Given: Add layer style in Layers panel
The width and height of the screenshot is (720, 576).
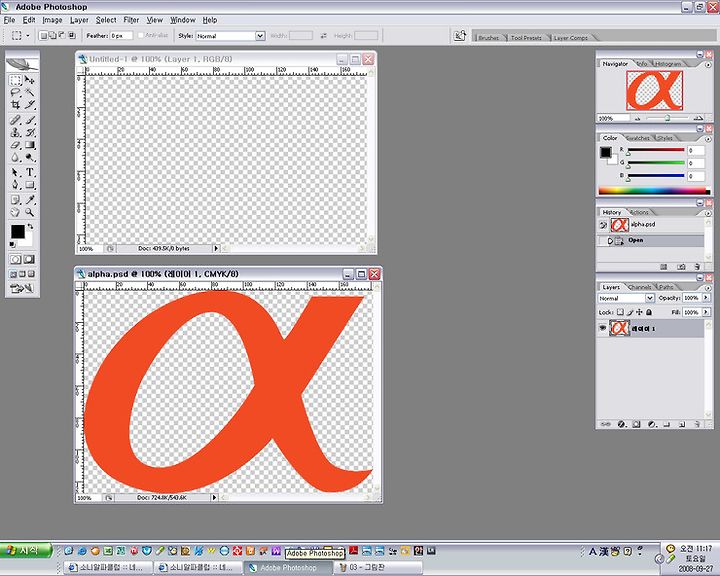Looking at the screenshot, I should point(621,424).
